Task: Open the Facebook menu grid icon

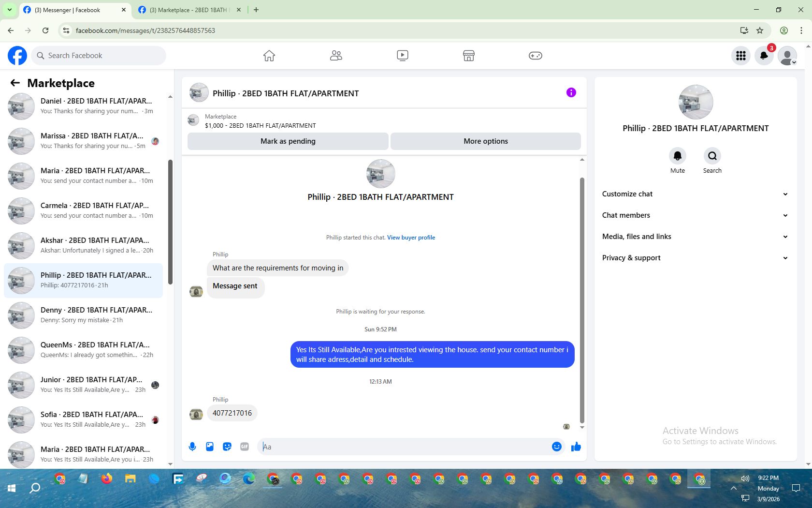Action: click(741, 56)
